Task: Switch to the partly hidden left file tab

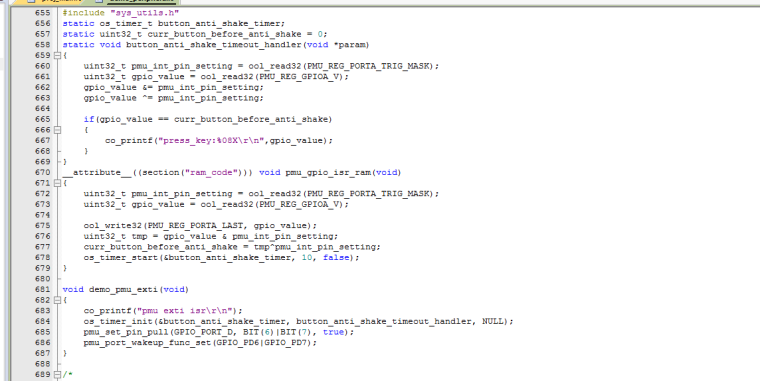Action: [x=52, y=1]
